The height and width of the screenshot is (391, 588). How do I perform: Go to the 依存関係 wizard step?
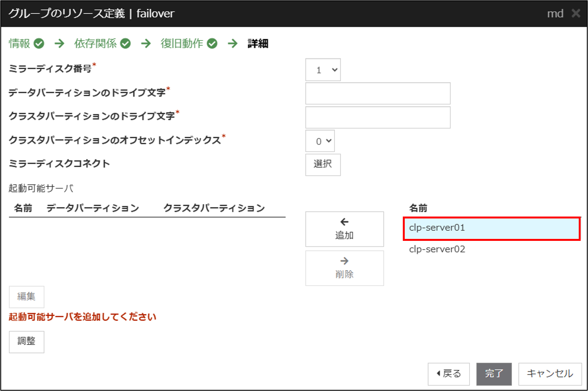(x=95, y=43)
